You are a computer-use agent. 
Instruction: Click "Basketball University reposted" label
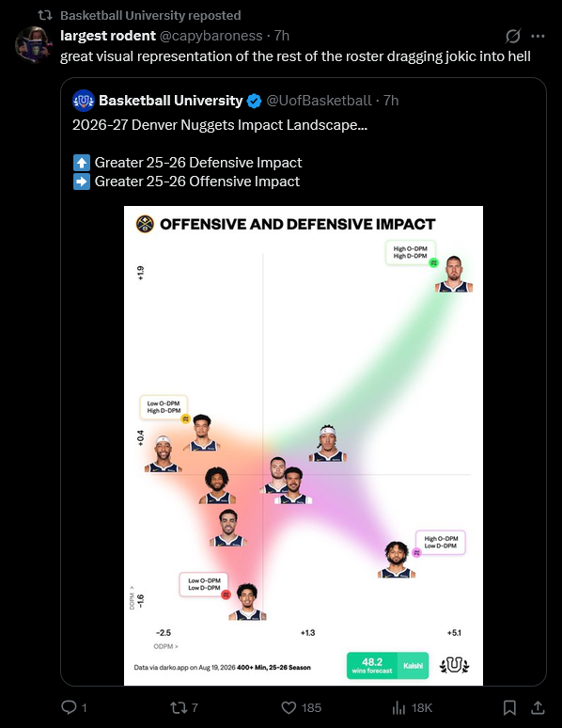[150, 15]
